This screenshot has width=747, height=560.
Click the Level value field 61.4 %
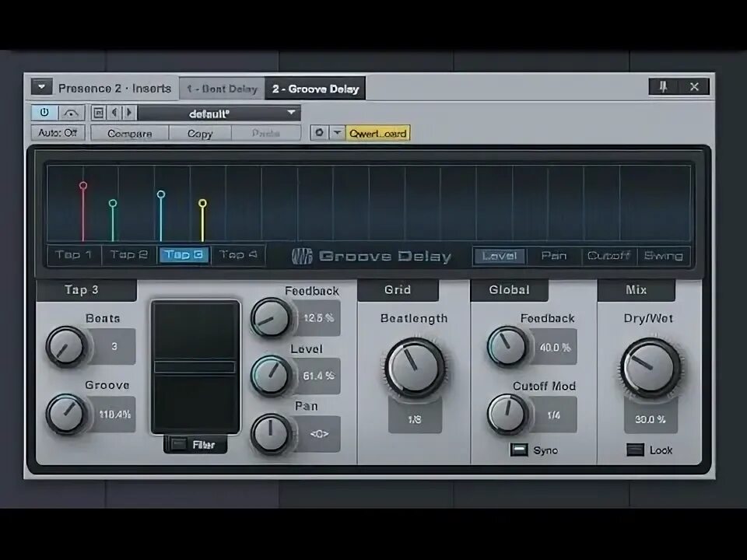[318, 376]
